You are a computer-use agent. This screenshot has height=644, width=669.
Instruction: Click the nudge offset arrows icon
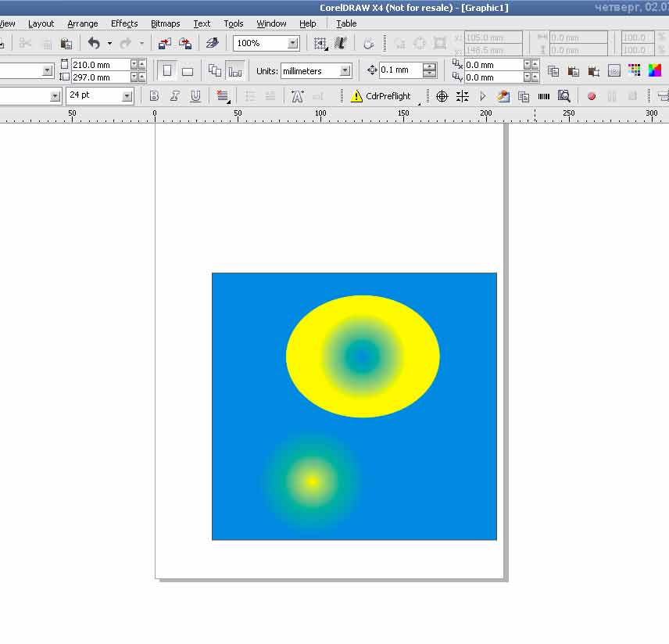tap(372, 70)
